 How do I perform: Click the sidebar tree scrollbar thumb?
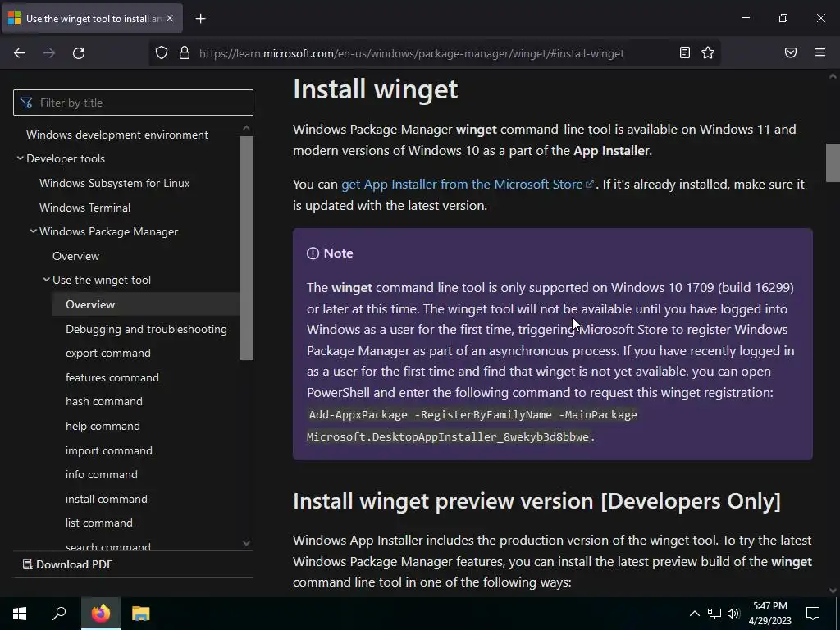[x=246, y=248]
